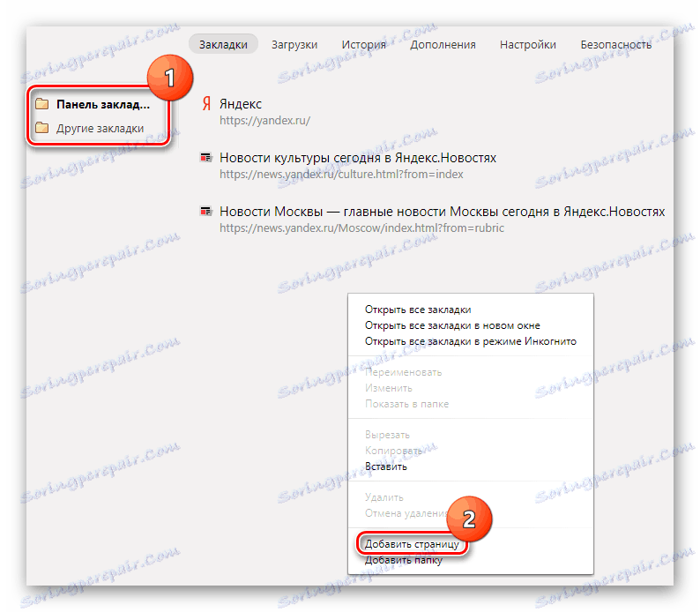The width and height of the screenshot is (700, 612).
Task: Select the Панель закладок folder
Action: [103, 104]
